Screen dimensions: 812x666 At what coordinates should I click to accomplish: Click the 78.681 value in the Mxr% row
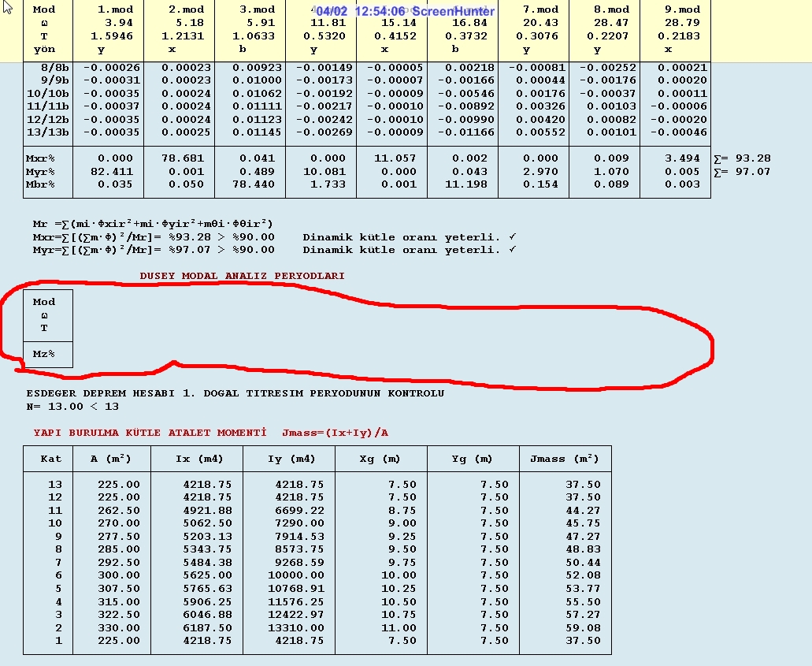click(183, 158)
